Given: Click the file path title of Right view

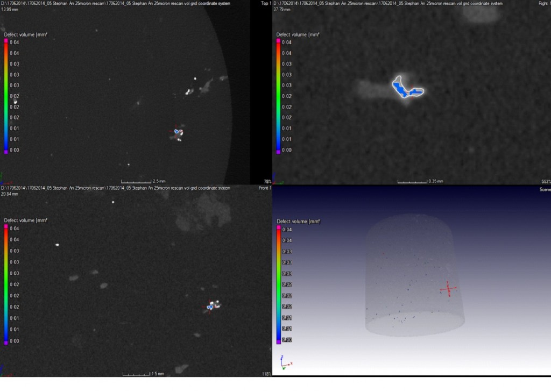Looking at the screenshot, I should (388, 3).
